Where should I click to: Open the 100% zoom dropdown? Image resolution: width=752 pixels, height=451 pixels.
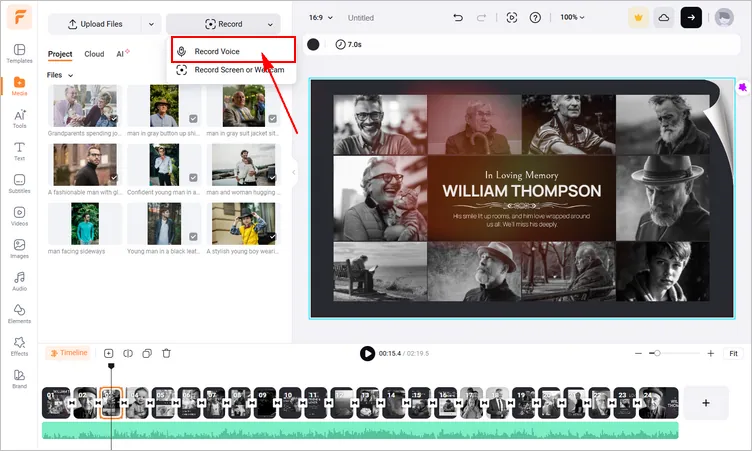(572, 17)
